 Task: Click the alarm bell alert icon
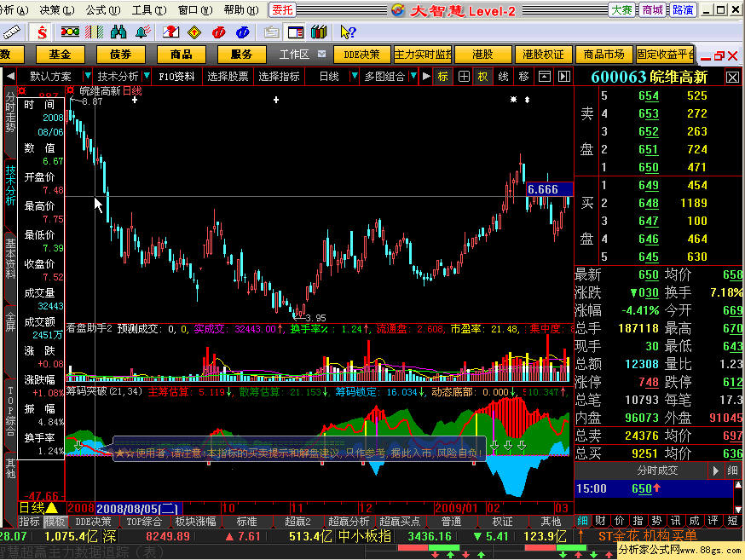click(143, 32)
